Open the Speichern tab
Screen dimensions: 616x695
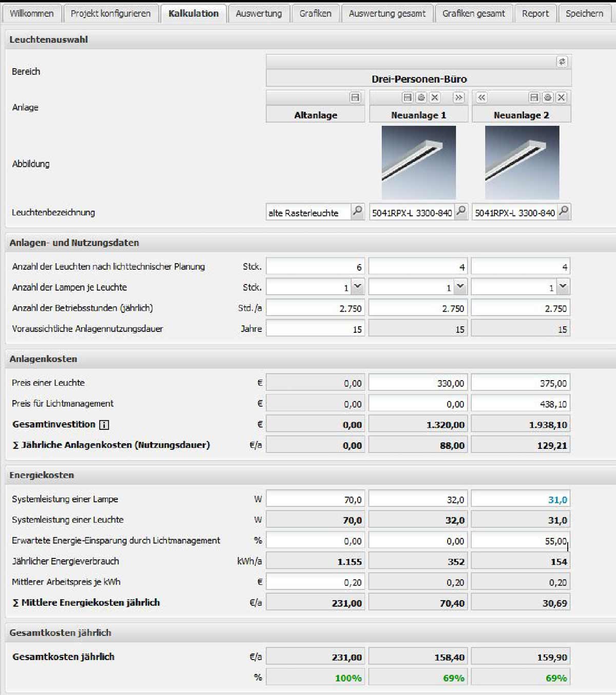(585, 13)
